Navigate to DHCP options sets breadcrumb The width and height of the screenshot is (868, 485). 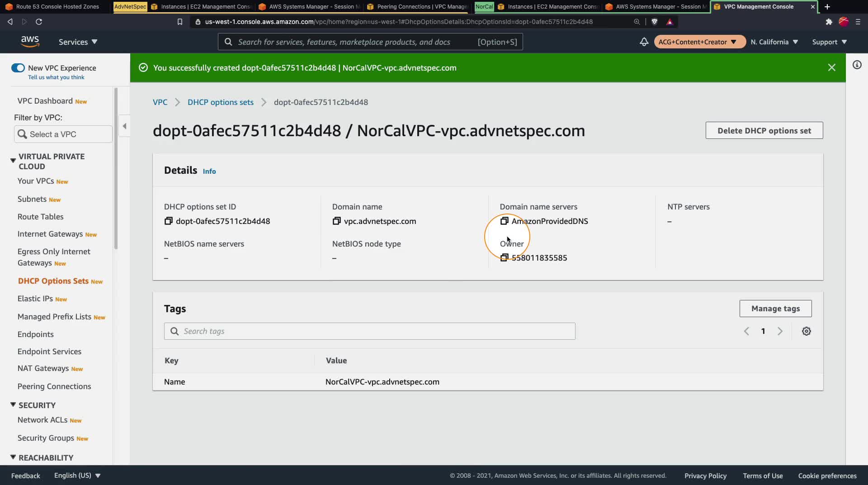221,102
